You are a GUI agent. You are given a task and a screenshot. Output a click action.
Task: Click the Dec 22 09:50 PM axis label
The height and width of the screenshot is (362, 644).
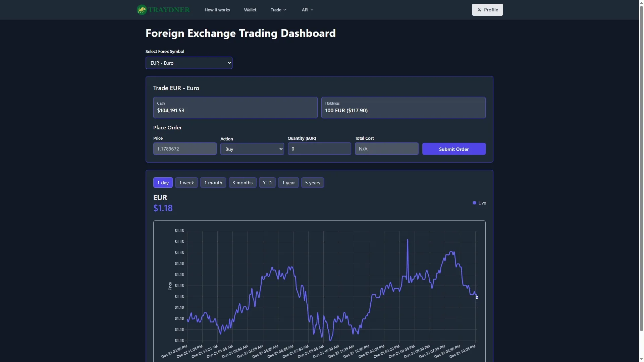click(x=175, y=351)
